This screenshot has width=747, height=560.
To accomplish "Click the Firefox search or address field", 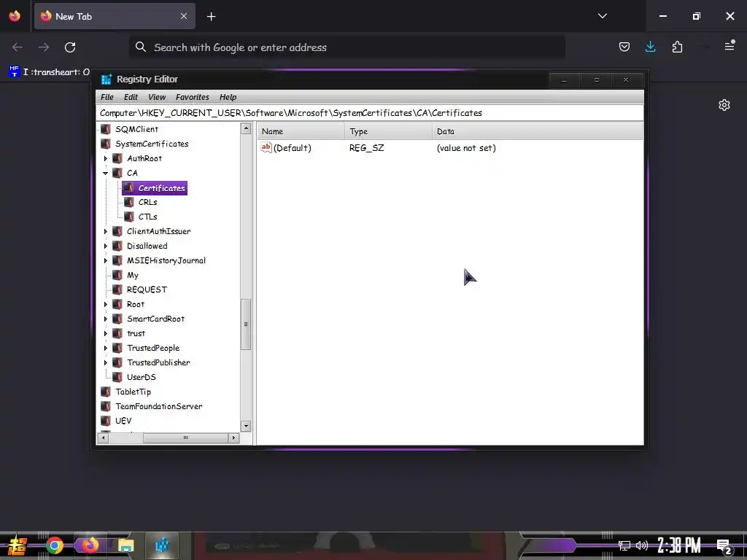I will (347, 47).
